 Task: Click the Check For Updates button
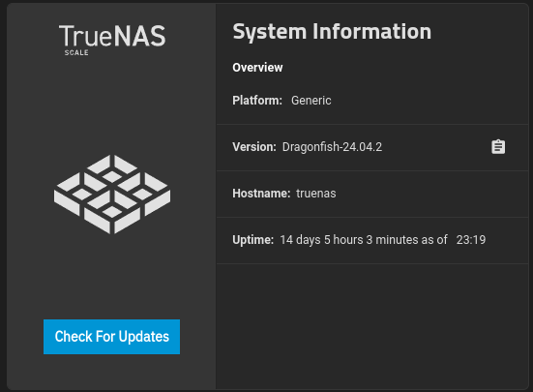click(x=111, y=337)
